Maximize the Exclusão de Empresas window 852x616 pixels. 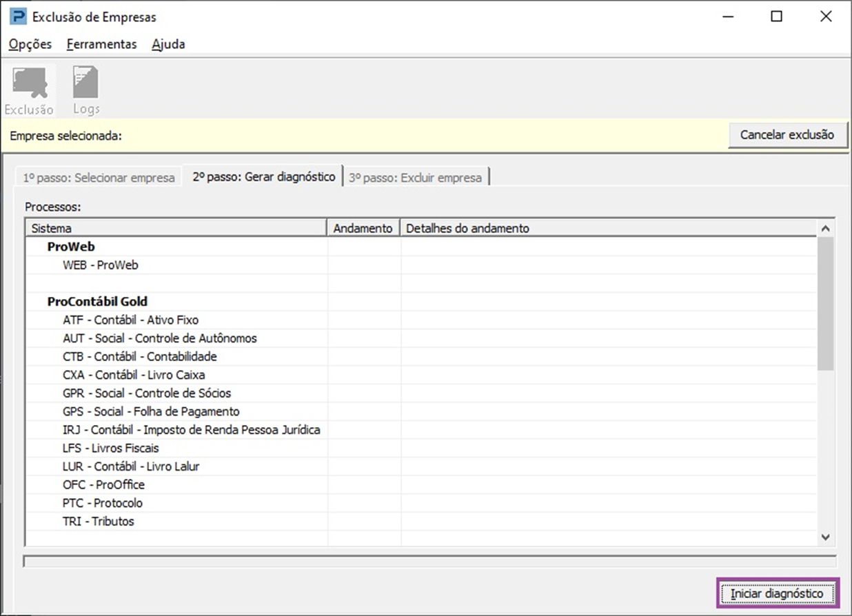point(777,17)
